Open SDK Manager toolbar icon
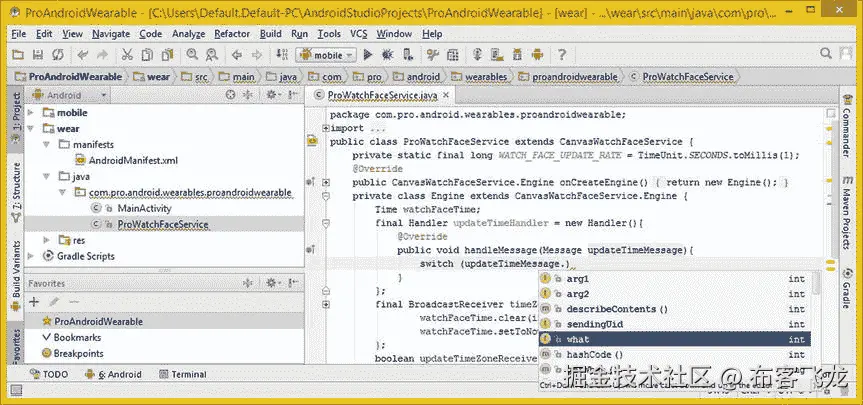This screenshot has width=863, height=405. coord(517,54)
